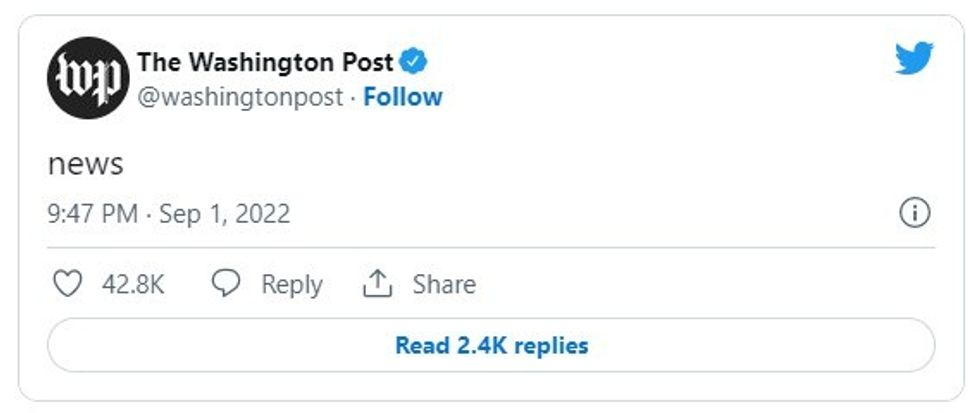Click the reply speech bubble icon

228,284
